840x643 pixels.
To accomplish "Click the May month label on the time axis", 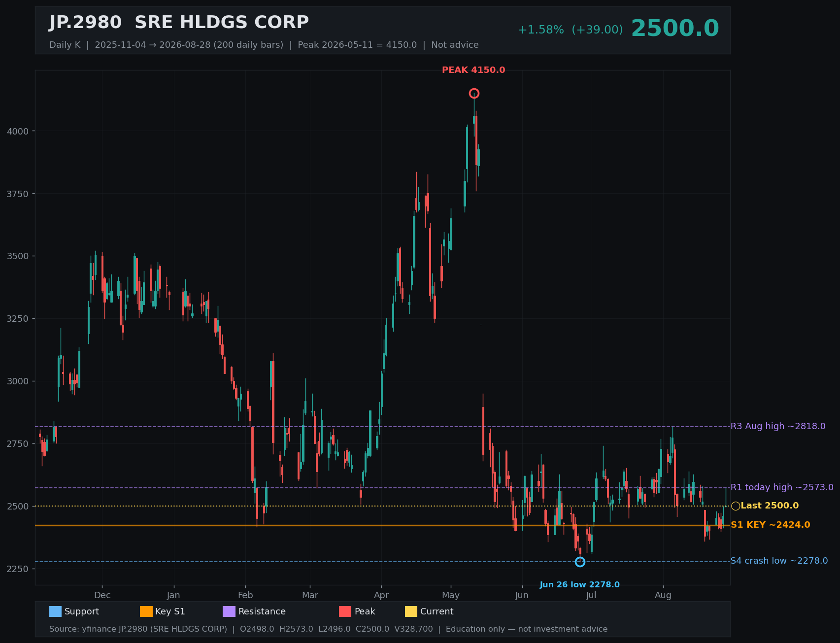I will (x=451, y=595).
